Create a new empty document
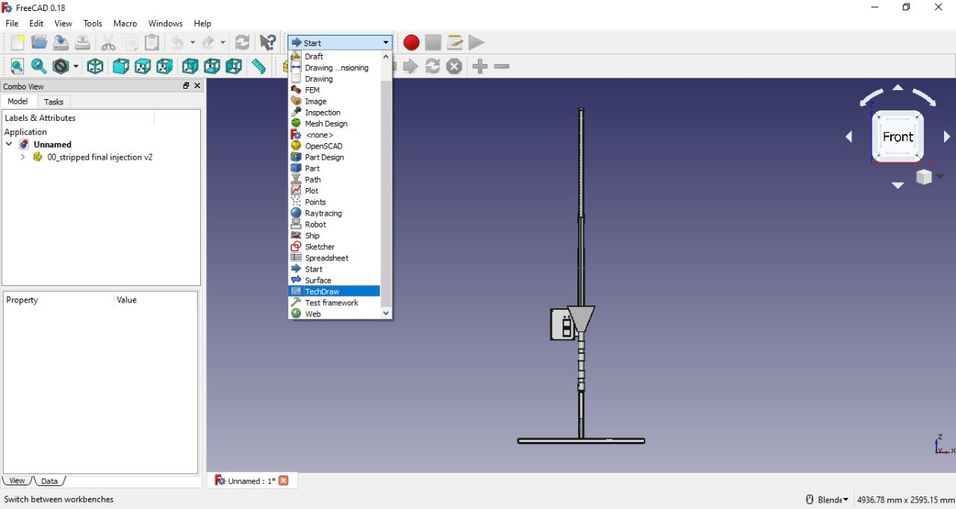Image resolution: width=956 pixels, height=509 pixels. click(18, 42)
